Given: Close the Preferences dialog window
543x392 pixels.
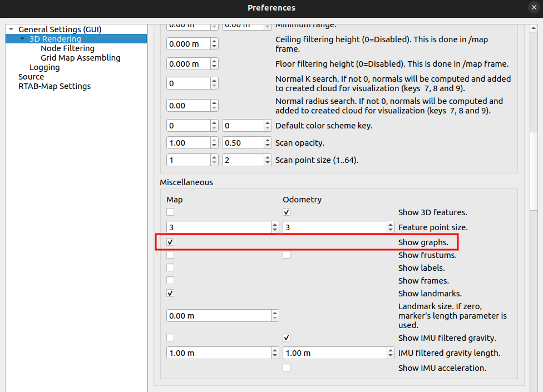Looking at the screenshot, I should [534, 7].
